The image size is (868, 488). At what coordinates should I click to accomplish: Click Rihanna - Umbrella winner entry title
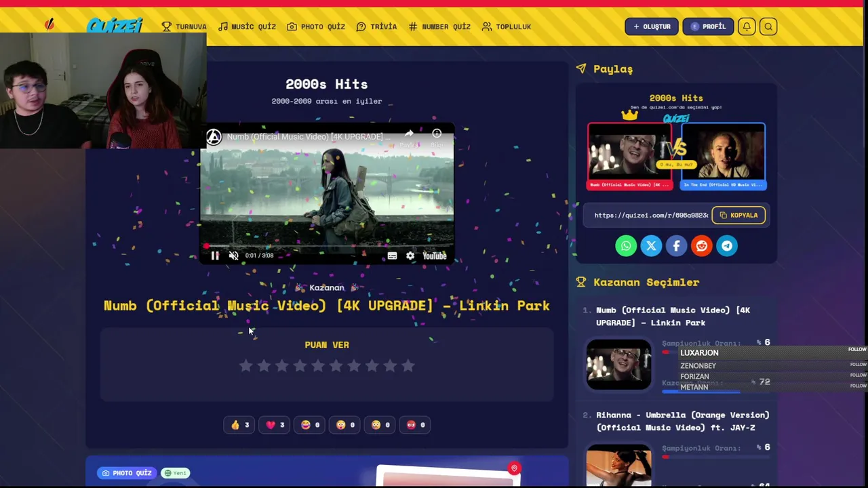(x=682, y=421)
